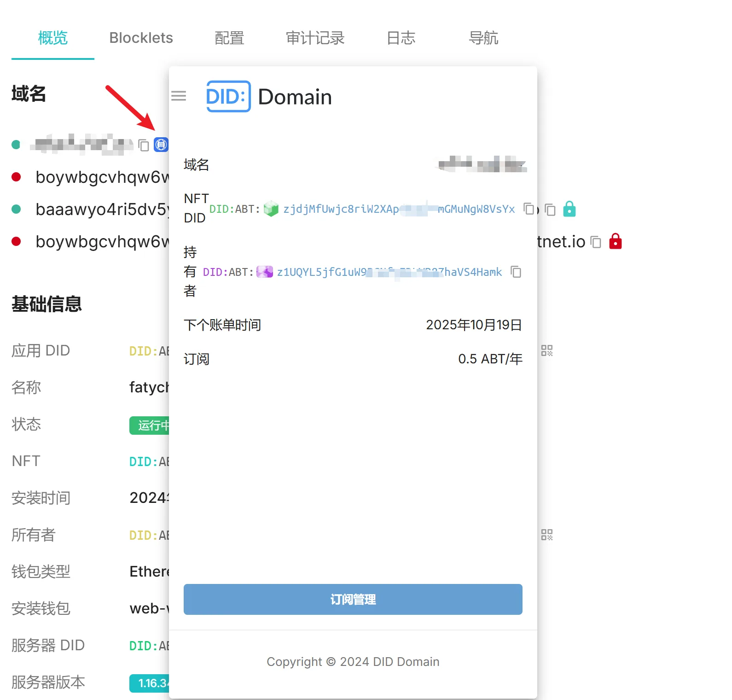Open the Blocklets tab

(x=141, y=38)
